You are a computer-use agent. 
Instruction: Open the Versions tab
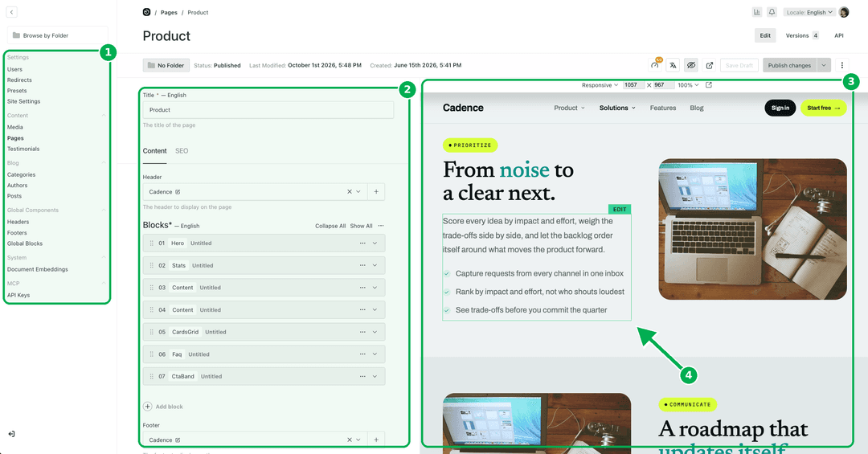(802, 35)
